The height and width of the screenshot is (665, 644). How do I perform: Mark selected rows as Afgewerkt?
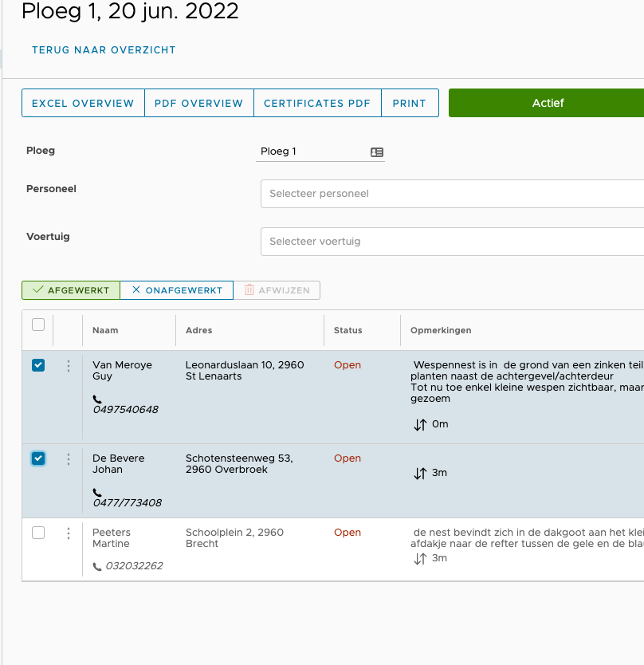[x=71, y=290]
